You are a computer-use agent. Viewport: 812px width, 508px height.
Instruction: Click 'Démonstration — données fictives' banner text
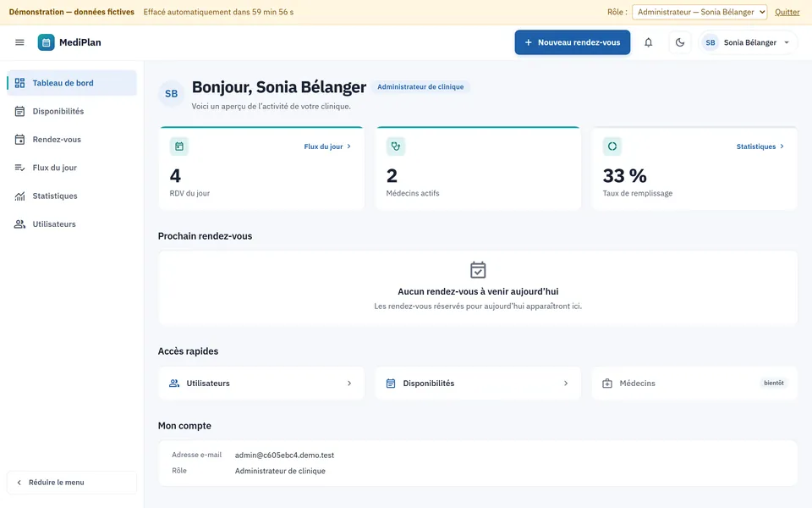(x=71, y=12)
